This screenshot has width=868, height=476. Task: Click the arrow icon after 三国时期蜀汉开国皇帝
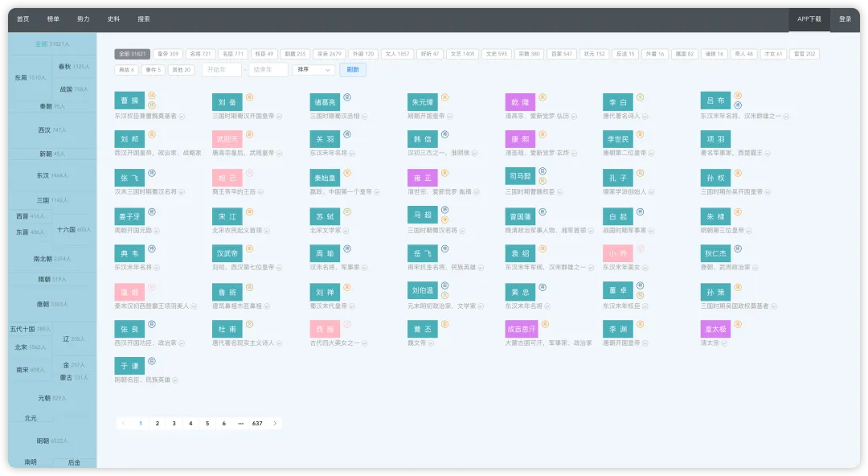click(280, 117)
